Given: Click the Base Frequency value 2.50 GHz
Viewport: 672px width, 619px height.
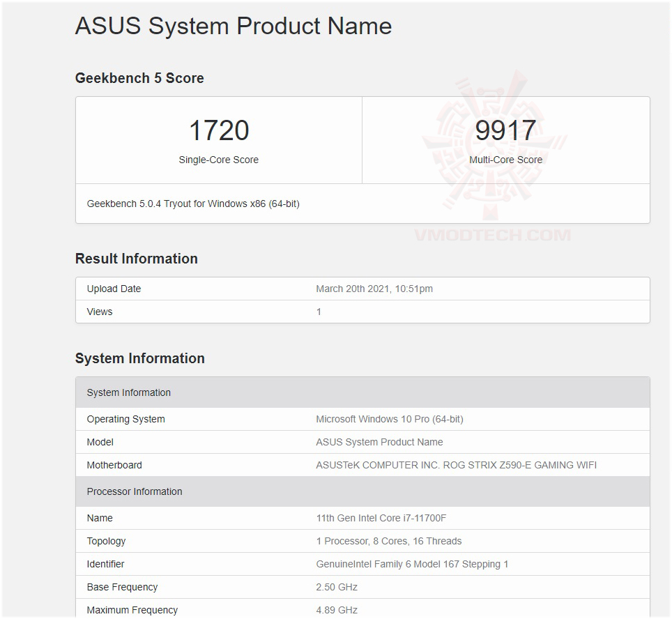Looking at the screenshot, I should pos(337,587).
